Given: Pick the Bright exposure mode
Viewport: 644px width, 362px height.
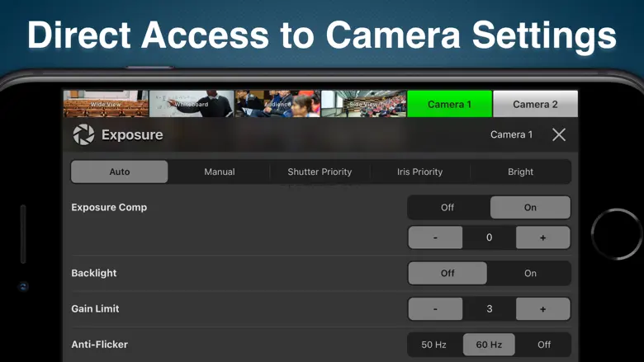Looking at the screenshot, I should click(520, 172).
